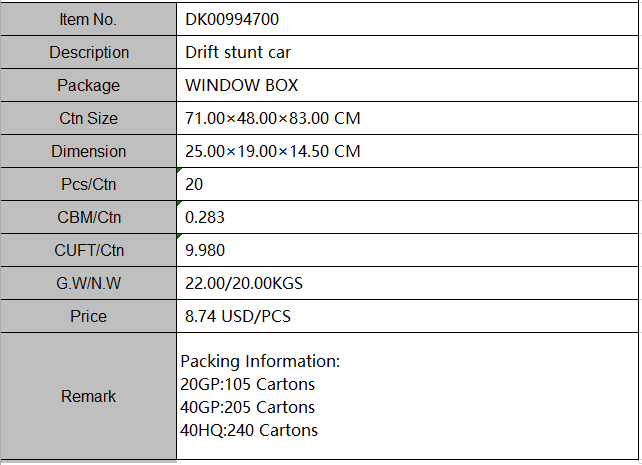Image resolution: width=642 pixels, height=465 pixels.
Task: Select the "Item No." label cell
Action: pyautogui.click(x=89, y=19)
